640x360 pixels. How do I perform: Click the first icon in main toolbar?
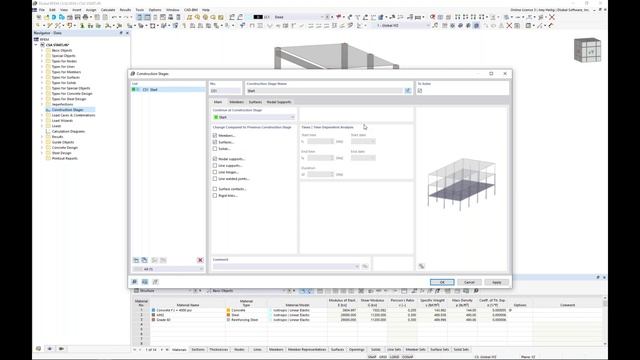39,17
